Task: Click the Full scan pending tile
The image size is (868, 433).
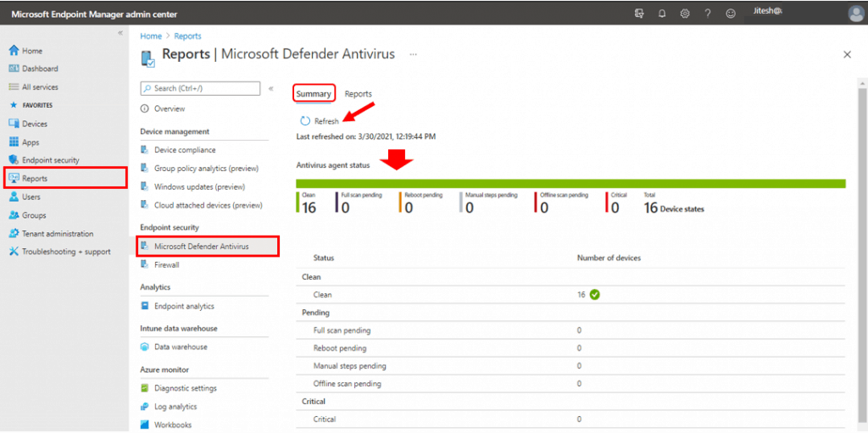Action: (359, 203)
